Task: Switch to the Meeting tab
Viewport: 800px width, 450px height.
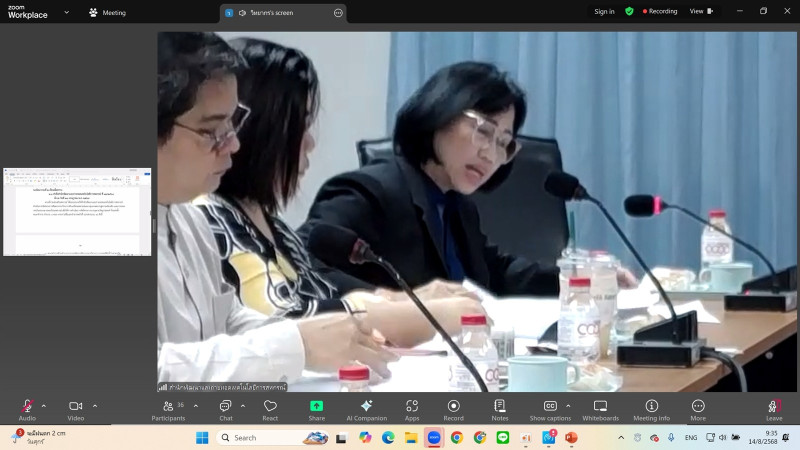Action: [x=108, y=13]
